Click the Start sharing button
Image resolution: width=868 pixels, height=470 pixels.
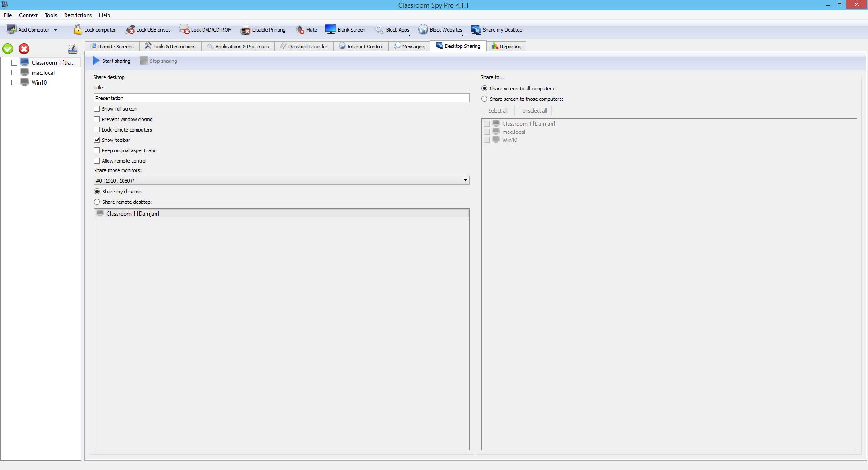point(112,61)
